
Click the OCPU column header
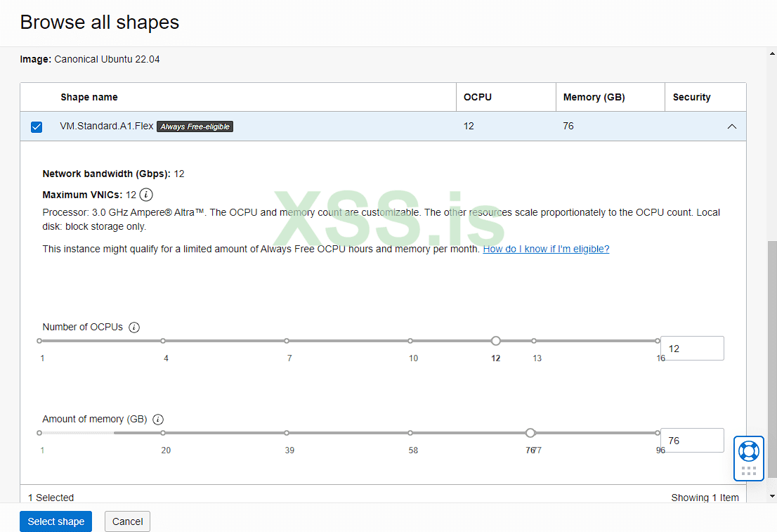pyautogui.click(x=478, y=98)
